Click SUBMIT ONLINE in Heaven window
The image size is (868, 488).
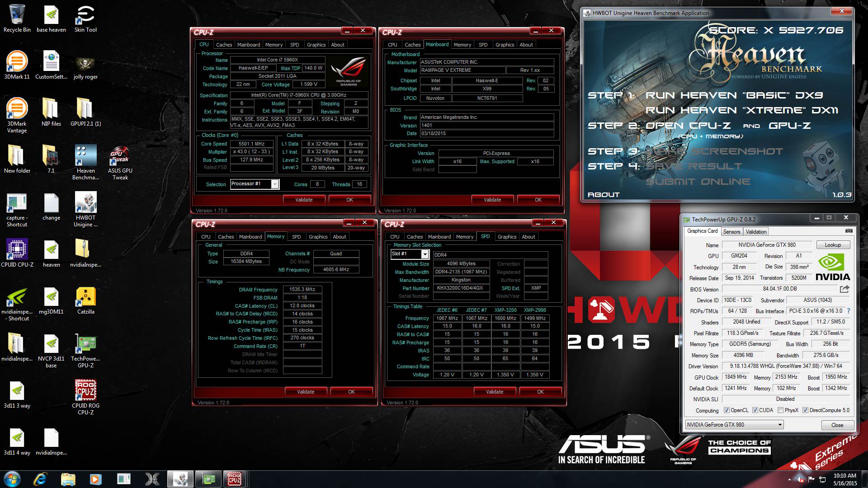(698, 182)
